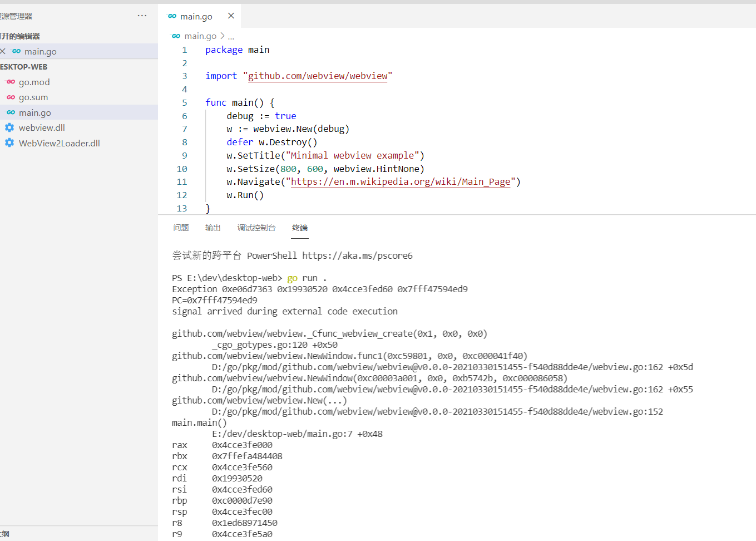Expand the breadcrumb ellipsis after main.go
This screenshot has height=541, width=756.
(x=231, y=36)
